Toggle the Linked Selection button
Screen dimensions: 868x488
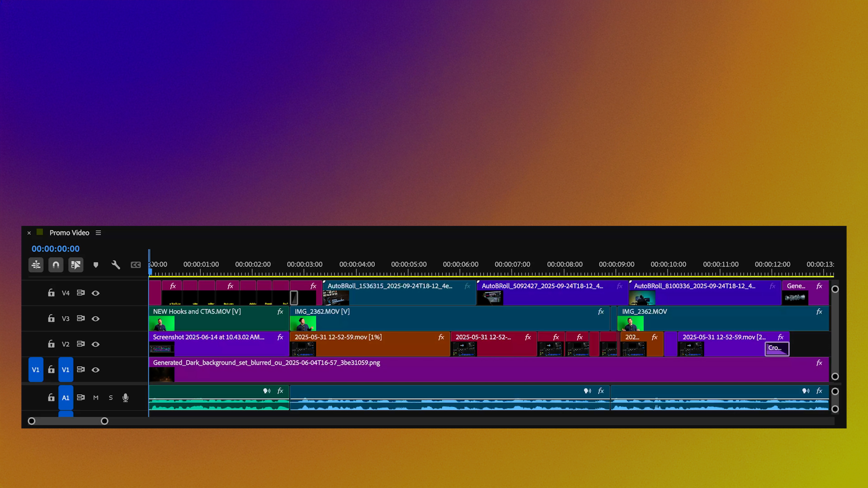click(x=76, y=265)
